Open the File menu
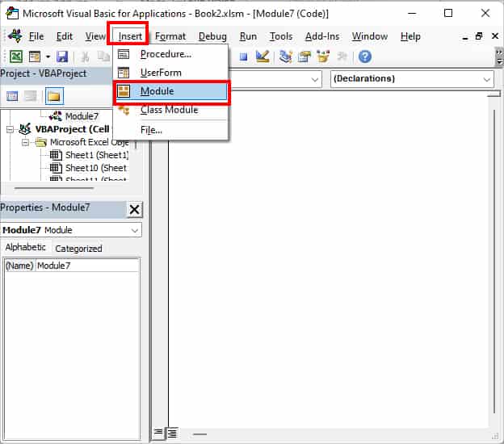 point(36,36)
